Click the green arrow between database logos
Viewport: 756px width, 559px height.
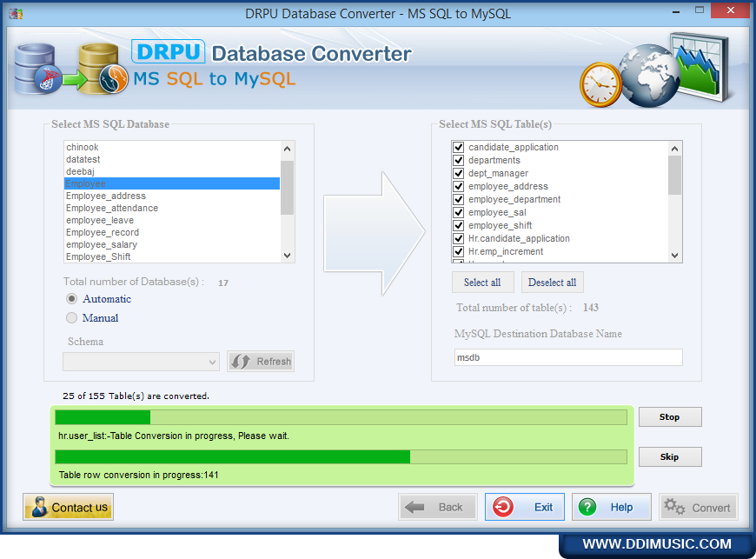[74, 80]
